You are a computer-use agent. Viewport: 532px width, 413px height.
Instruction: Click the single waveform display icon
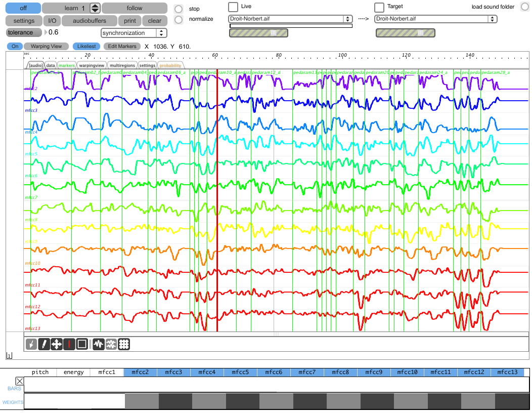[99, 344]
